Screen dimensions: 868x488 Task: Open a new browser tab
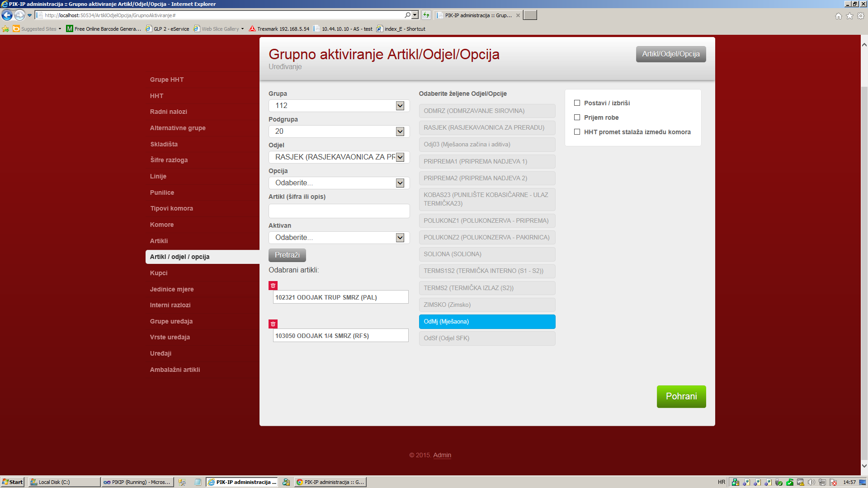tap(530, 15)
